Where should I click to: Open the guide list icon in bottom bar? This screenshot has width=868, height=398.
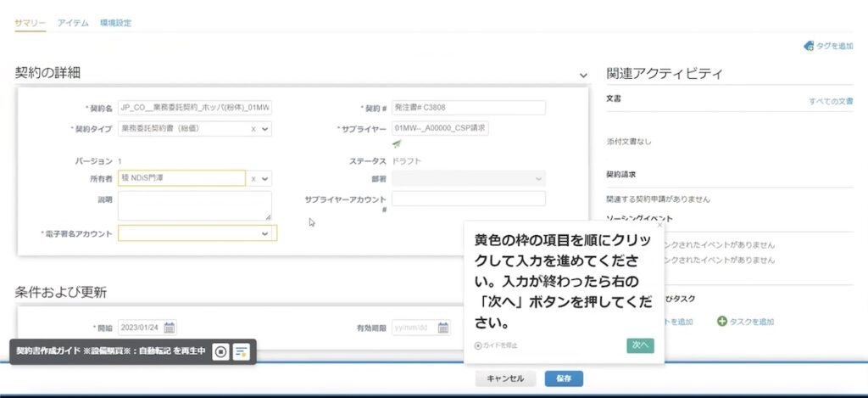[241, 351]
